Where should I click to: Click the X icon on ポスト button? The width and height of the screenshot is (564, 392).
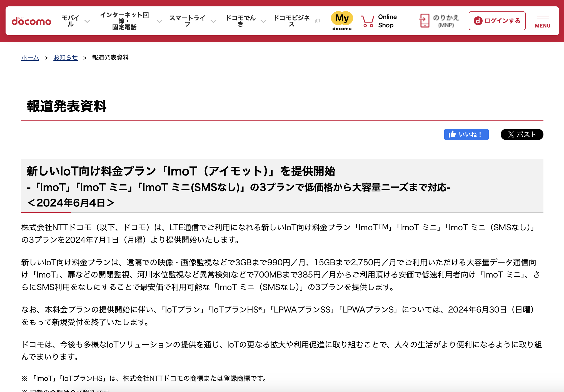(x=511, y=134)
